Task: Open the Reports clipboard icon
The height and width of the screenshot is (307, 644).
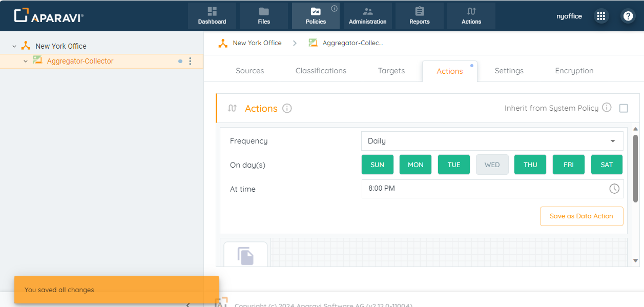Action: coord(419,12)
